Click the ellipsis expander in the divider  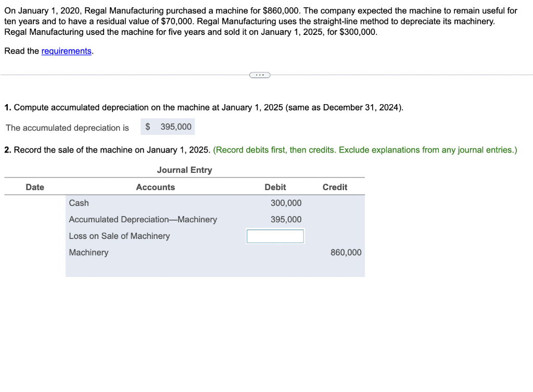coord(260,75)
